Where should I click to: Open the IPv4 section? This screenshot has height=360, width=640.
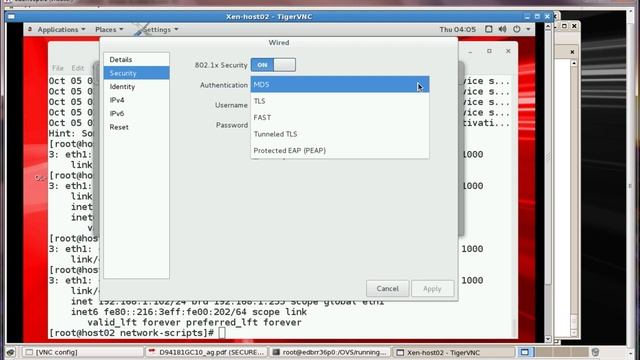[136, 100]
